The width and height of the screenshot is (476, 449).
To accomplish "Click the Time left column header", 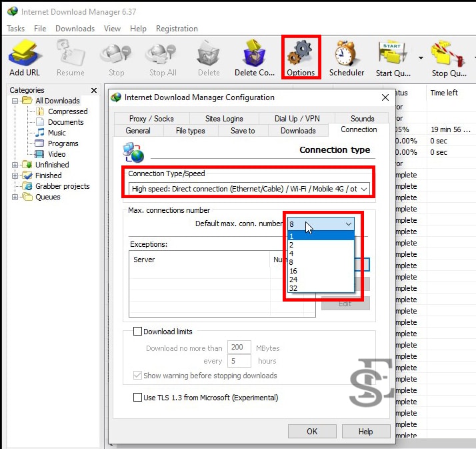I will click(x=451, y=93).
